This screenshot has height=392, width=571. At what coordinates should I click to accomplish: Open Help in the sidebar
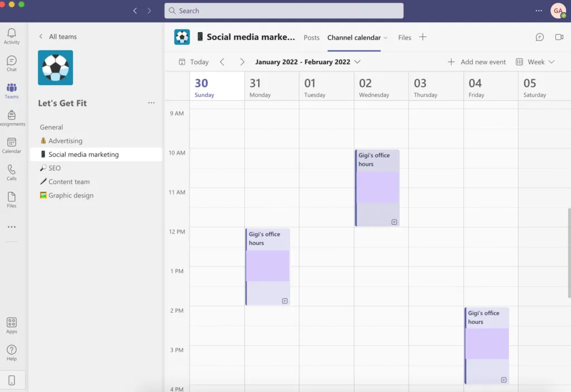click(x=12, y=353)
